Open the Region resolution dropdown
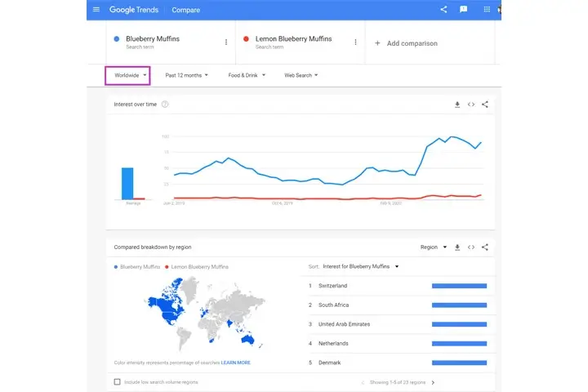 pyautogui.click(x=433, y=247)
